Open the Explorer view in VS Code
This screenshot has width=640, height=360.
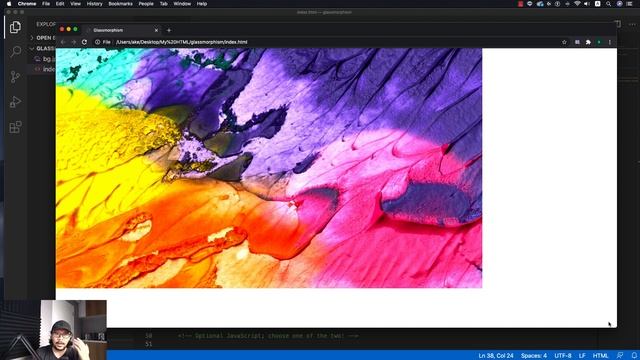click(x=15, y=27)
